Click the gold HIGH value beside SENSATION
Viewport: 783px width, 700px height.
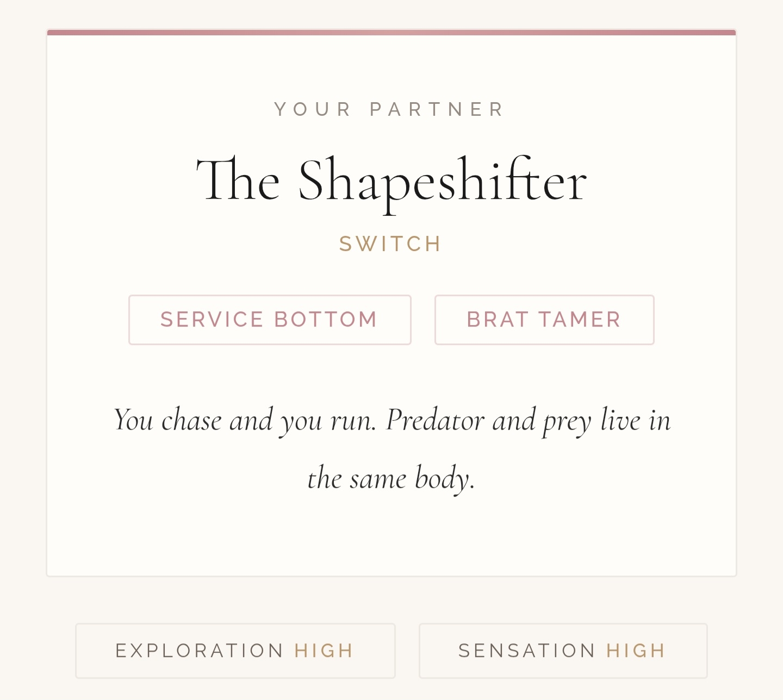click(x=636, y=651)
